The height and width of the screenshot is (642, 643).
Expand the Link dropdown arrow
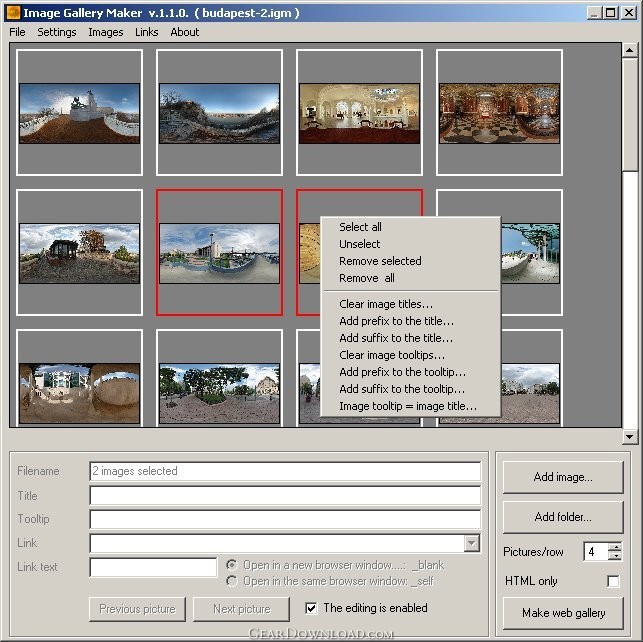[472, 543]
